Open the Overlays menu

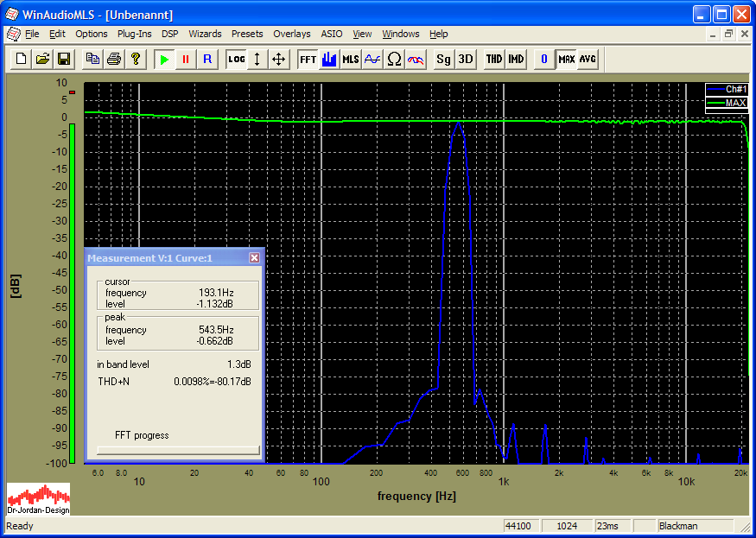pos(291,34)
